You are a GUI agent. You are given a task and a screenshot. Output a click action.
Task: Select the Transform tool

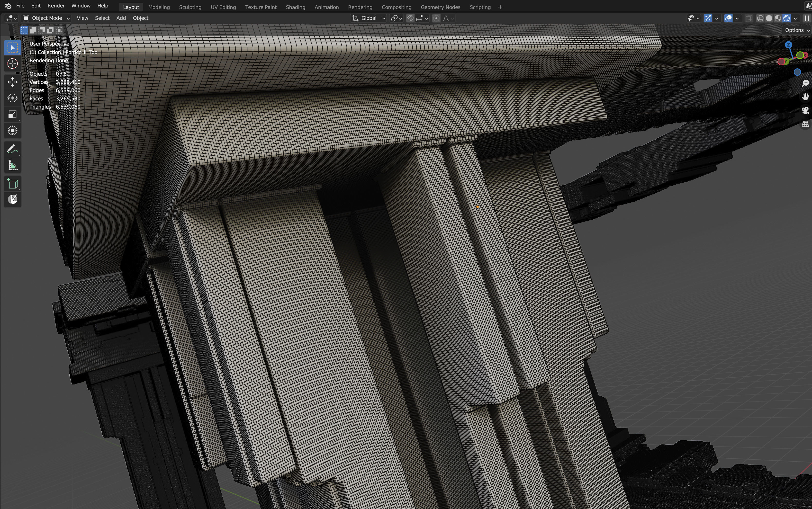tap(12, 131)
